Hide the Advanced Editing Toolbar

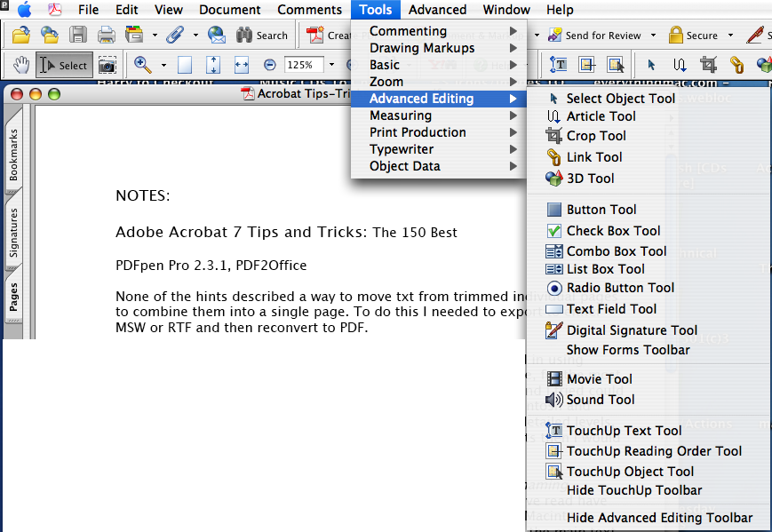[x=659, y=518]
